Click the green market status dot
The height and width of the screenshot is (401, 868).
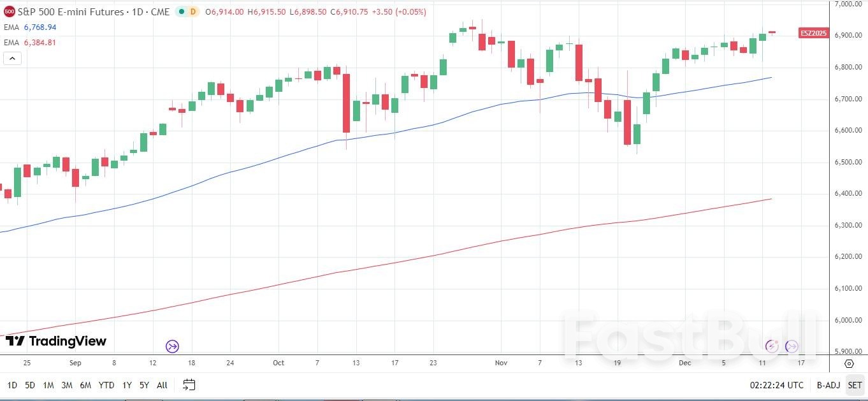(182, 11)
